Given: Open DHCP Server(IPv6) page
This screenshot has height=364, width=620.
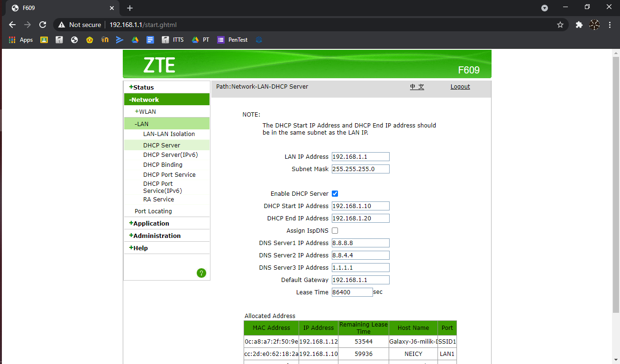Looking at the screenshot, I should [171, 155].
